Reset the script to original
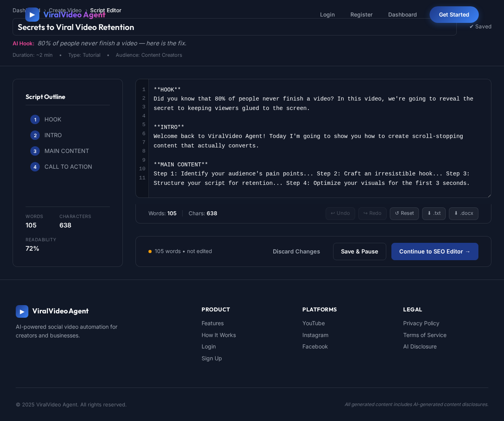 coord(404,214)
